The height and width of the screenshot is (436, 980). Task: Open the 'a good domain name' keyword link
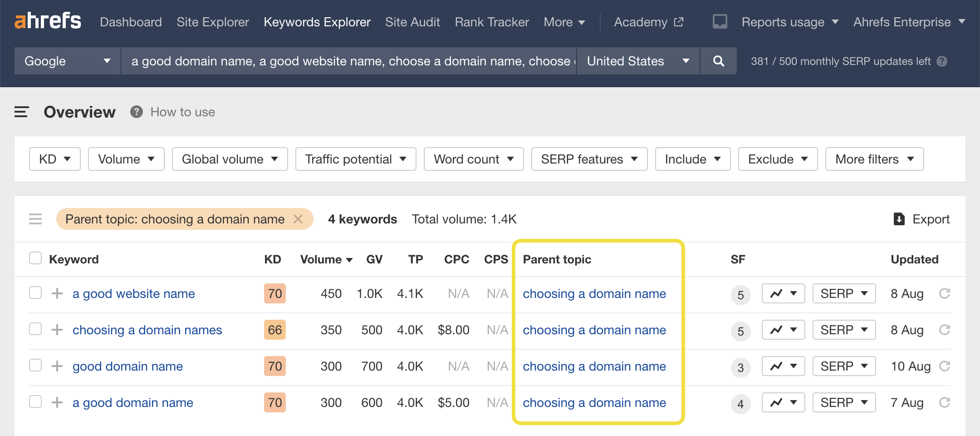pyautogui.click(x=132, y=402)
